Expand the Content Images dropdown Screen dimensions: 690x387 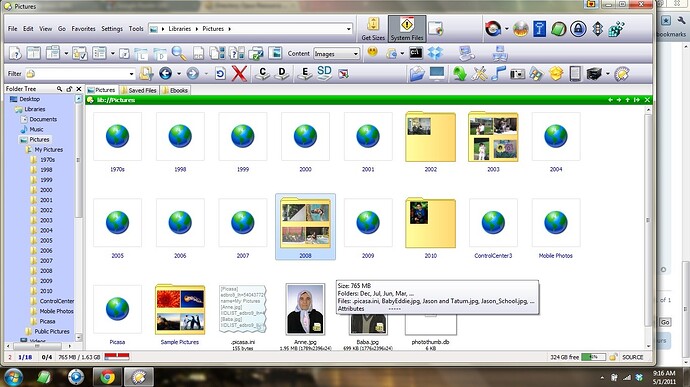click(356, 54)
